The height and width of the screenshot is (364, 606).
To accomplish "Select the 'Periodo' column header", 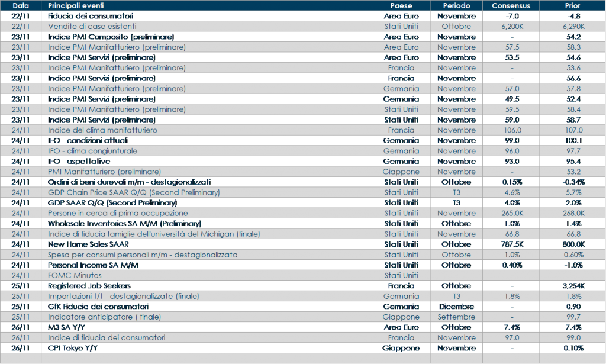I will click(456, 5).
